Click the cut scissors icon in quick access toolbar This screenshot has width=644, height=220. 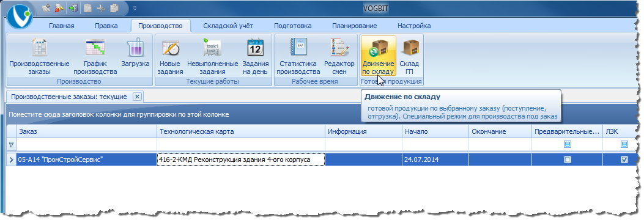click(101, 8)
